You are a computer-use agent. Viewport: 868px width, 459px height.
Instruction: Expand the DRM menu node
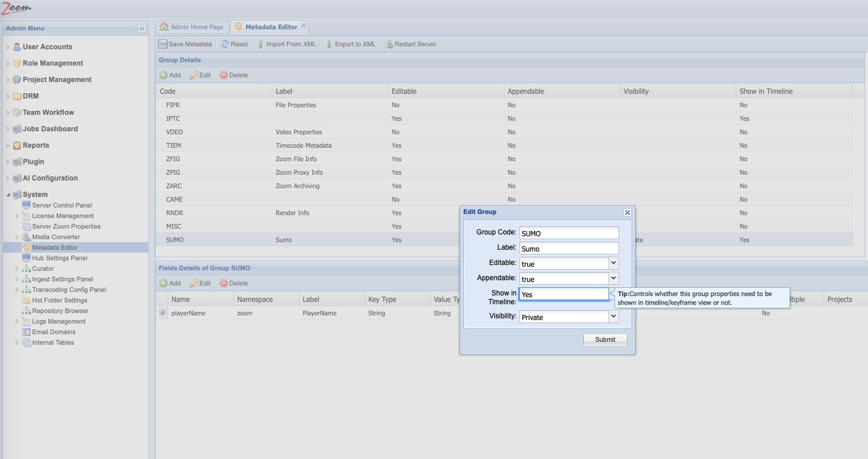click(8, 96)
